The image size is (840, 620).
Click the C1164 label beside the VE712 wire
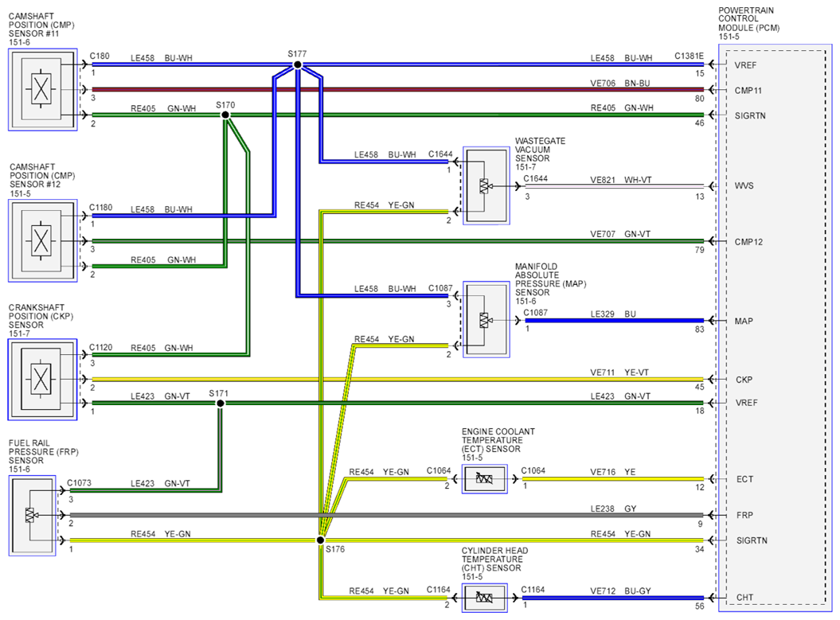coord(533,589)
